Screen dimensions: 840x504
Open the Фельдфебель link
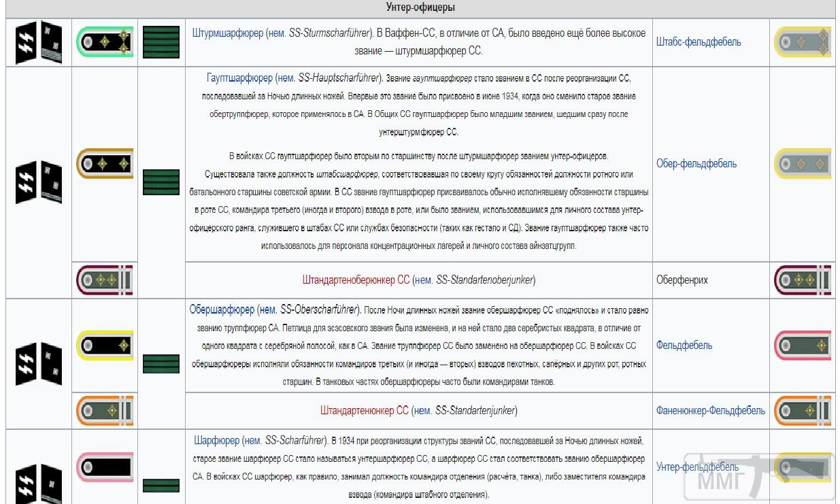(x=684, y=346)
